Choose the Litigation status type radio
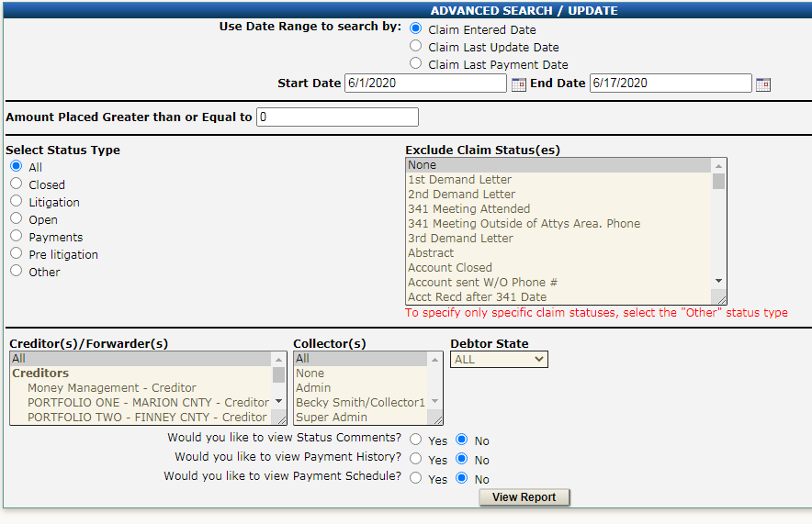The image size is (812, 524). coord(16,201)
